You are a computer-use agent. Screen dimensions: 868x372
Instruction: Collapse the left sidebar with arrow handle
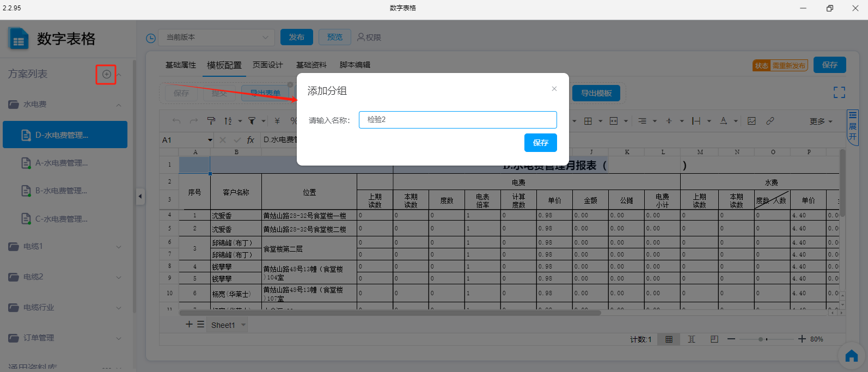[140, 196]
